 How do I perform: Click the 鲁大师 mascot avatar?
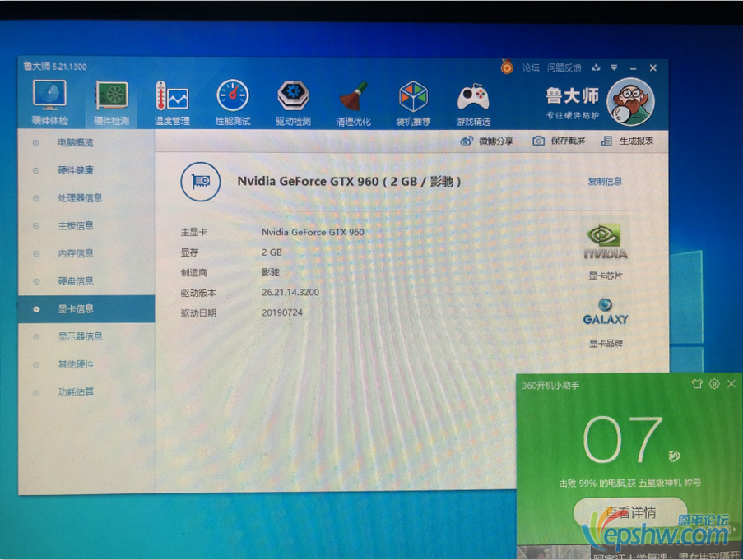pos(631,102)
